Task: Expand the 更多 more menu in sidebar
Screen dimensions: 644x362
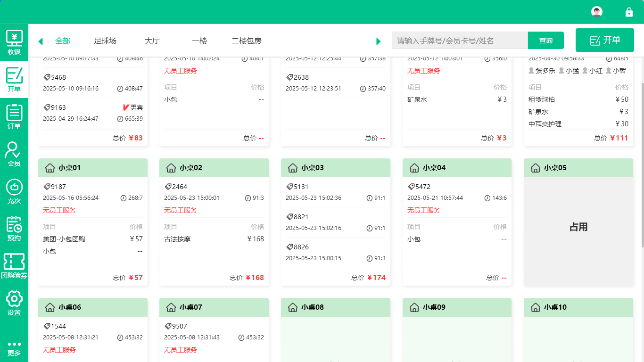Action: (x=14, y=344)
